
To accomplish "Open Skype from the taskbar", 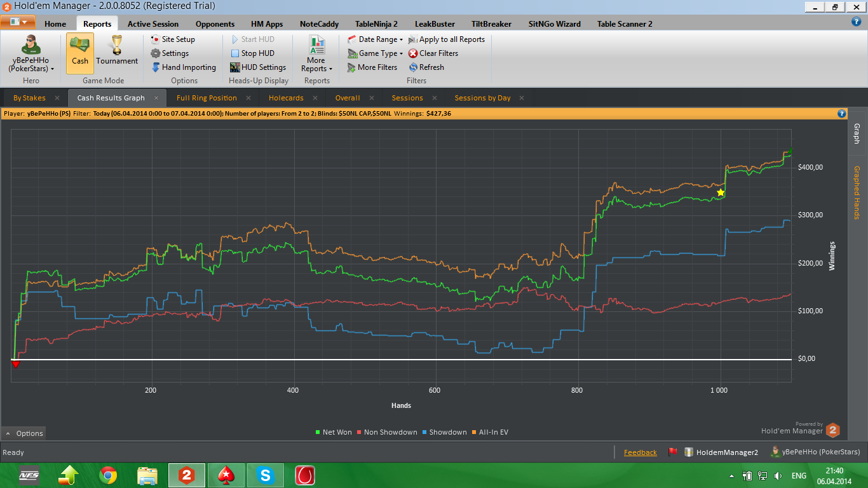I will pyautogui.click(x=266, y=475).
